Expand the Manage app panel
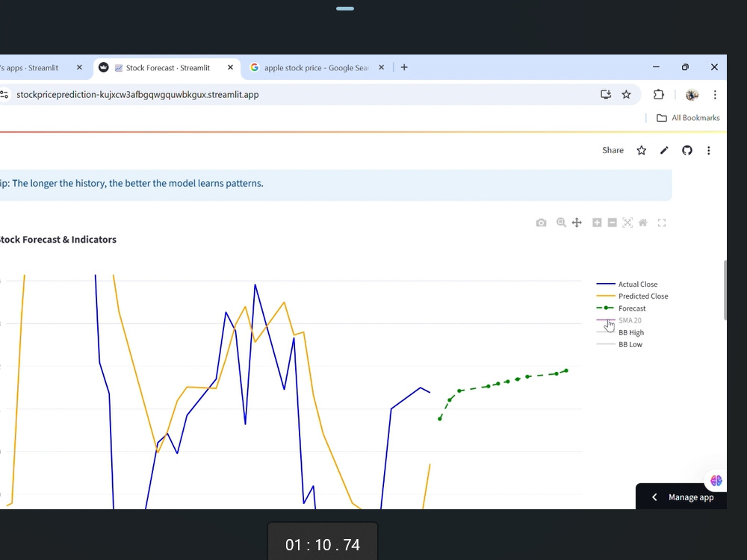Viewport: 747px width, 560px height. tap(681, 497)
